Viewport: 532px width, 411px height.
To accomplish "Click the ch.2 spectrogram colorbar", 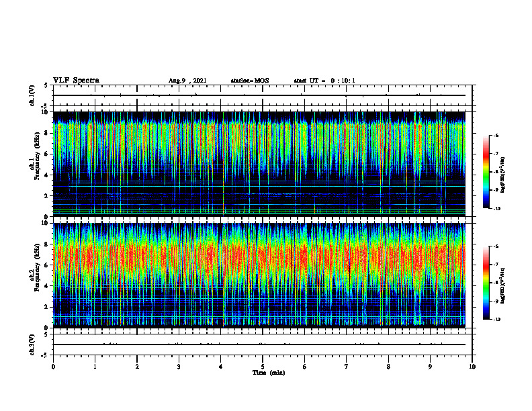I will tap(486, 283).
